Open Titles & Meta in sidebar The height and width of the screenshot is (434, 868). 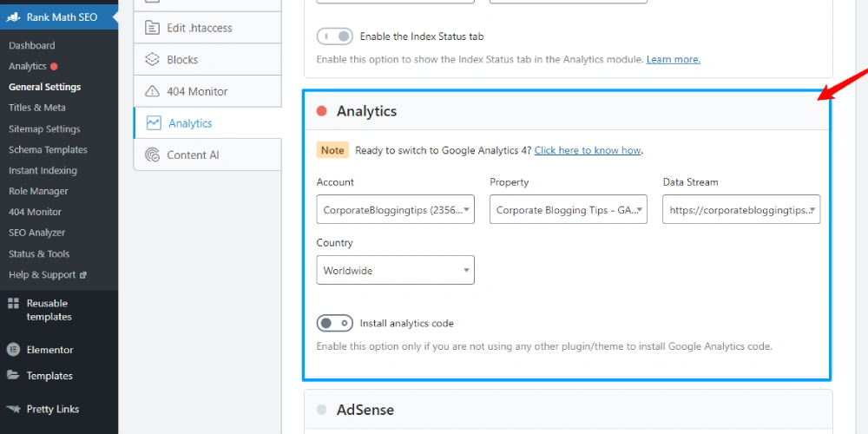tap(37, 108)
